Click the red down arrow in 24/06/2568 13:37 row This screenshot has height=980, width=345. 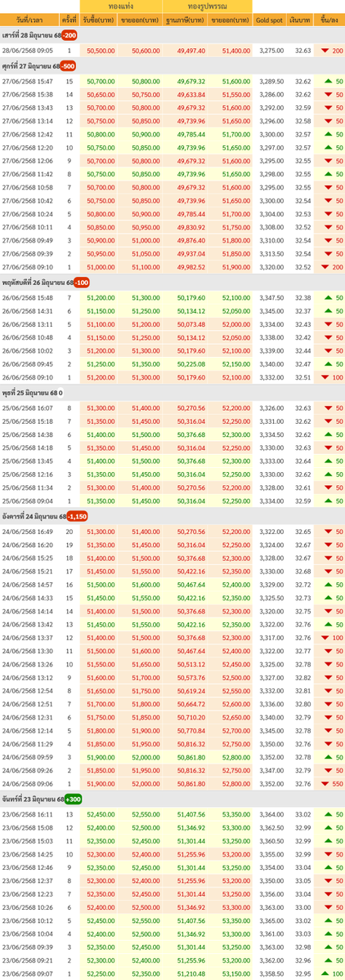[x=325, y=638]
